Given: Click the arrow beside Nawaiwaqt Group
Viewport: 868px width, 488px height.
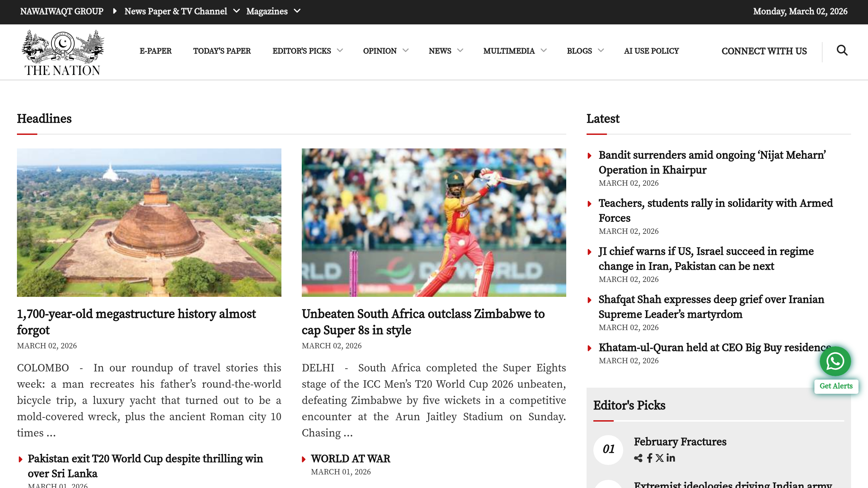Looking at the screenshot, I should click(115, 11).
